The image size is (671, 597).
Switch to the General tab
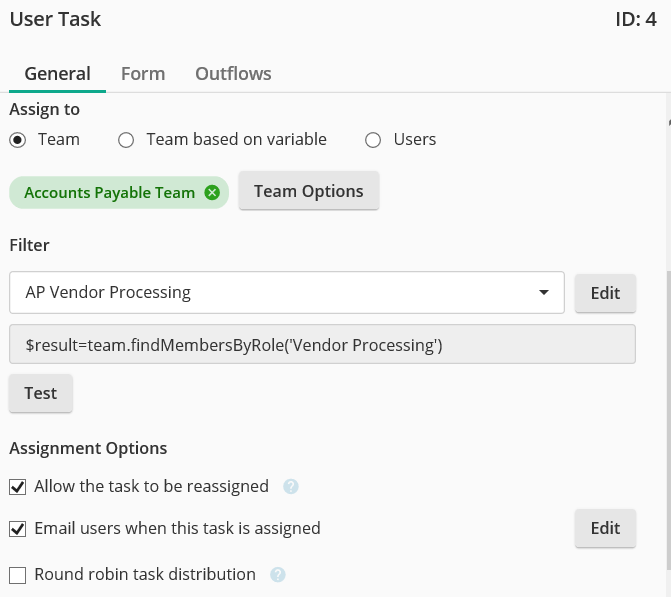point(57,74)
